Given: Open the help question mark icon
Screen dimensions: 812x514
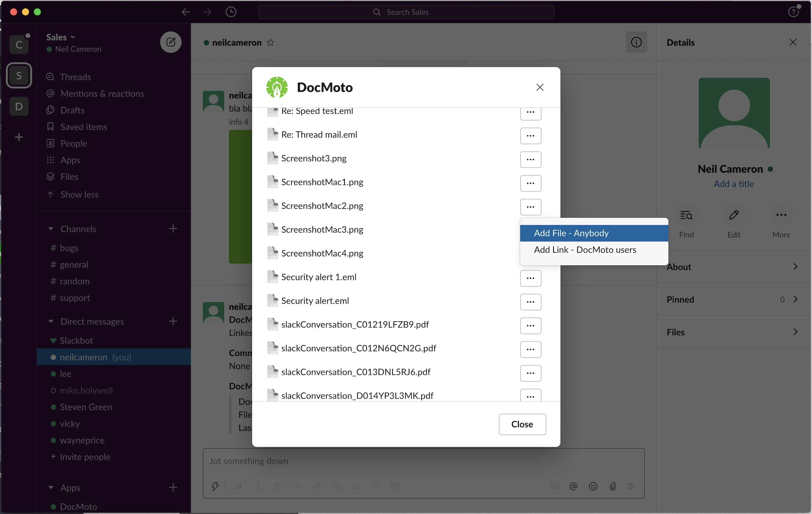Looking at the screenshot, I should tap(793, 12).
